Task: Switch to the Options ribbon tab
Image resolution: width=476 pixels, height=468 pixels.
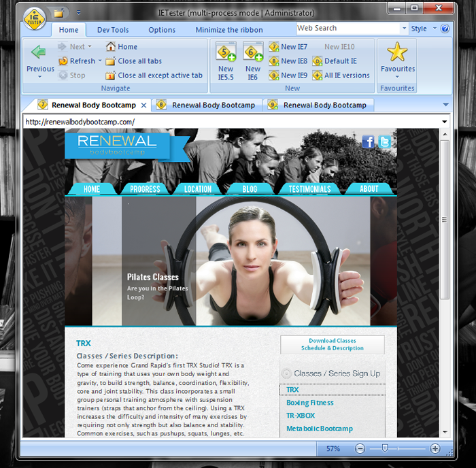Action: click(162, 30)
